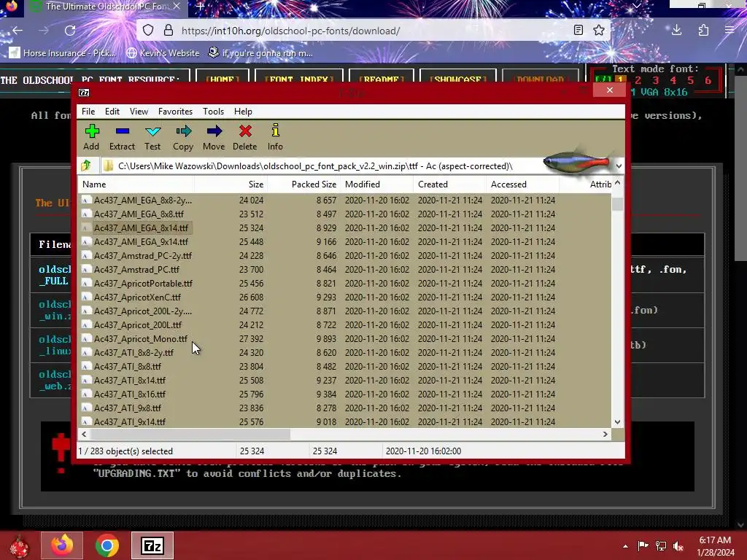Go back in Firefox history
Screen dimensions: 747x560
pyautogui.click(x=18, y=31)
